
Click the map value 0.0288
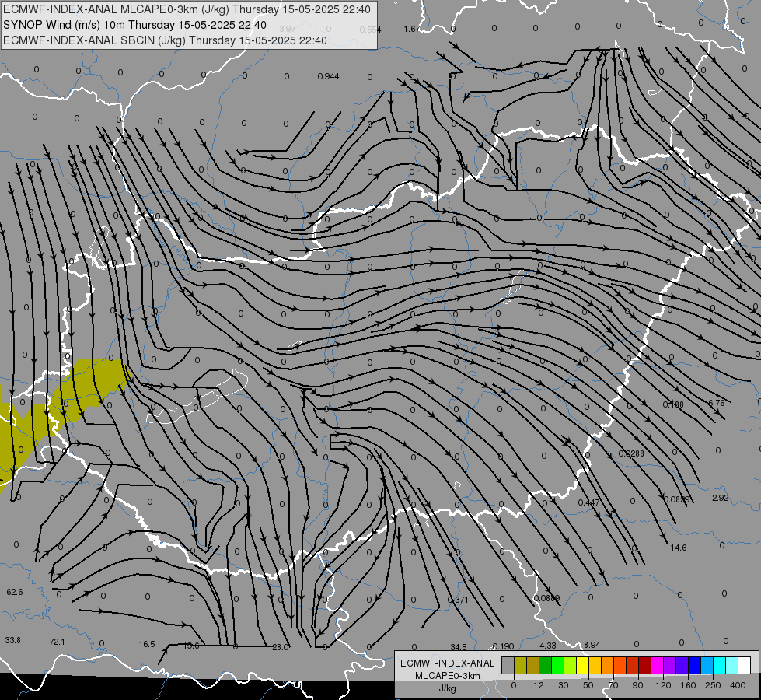(x=631, y=453)
